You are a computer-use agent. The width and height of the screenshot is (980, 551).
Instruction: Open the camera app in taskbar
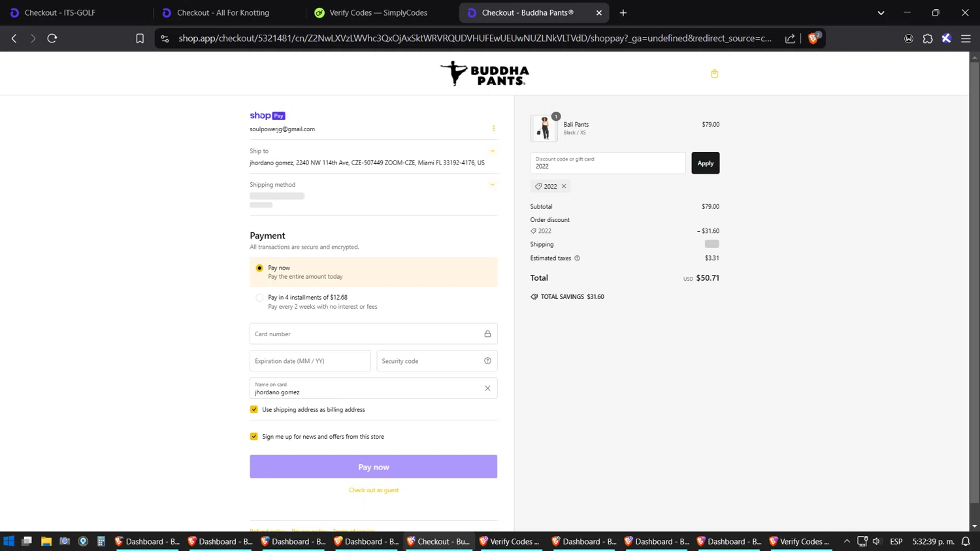coord(65,541)
